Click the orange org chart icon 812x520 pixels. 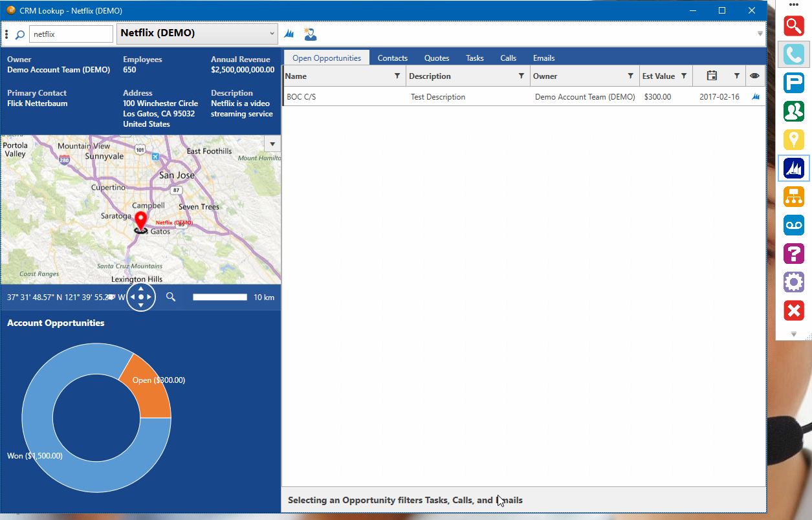click(793, 197)
